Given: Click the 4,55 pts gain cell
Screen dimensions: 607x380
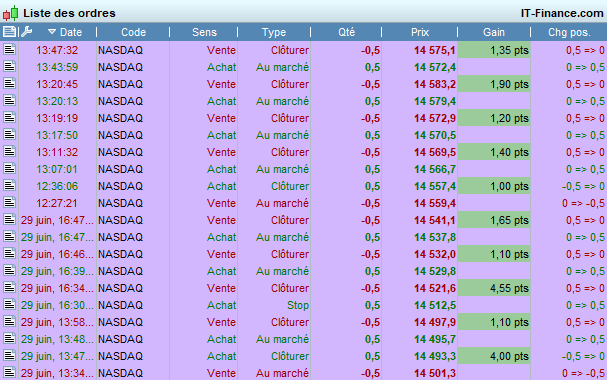Looking at the screenshot, I should (494, 289).
